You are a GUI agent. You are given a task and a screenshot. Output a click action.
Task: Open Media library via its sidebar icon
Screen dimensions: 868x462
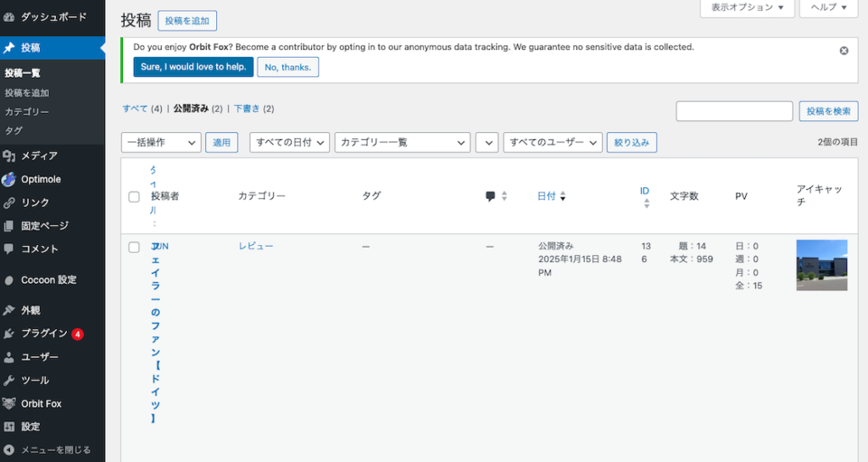(9, 156)
